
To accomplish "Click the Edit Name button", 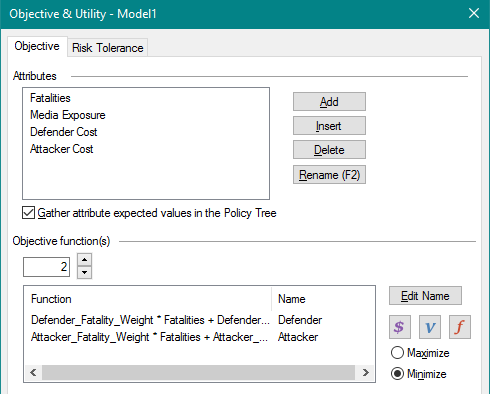I will pyautogui.click(x=425, y=296).
